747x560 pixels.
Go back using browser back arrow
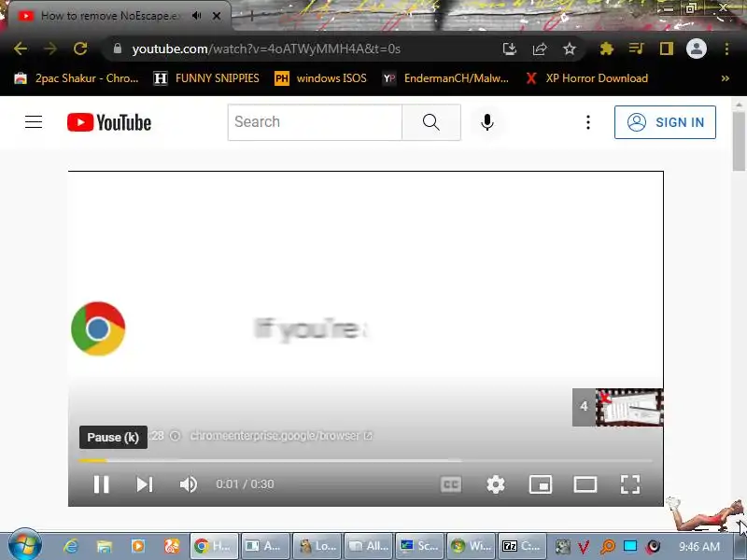20,49
